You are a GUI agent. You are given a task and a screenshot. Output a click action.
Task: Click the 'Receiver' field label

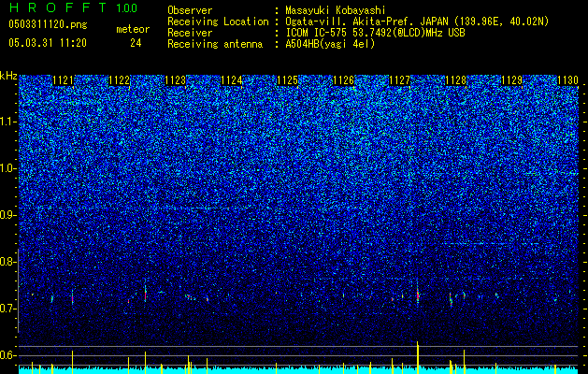[190, 33]
